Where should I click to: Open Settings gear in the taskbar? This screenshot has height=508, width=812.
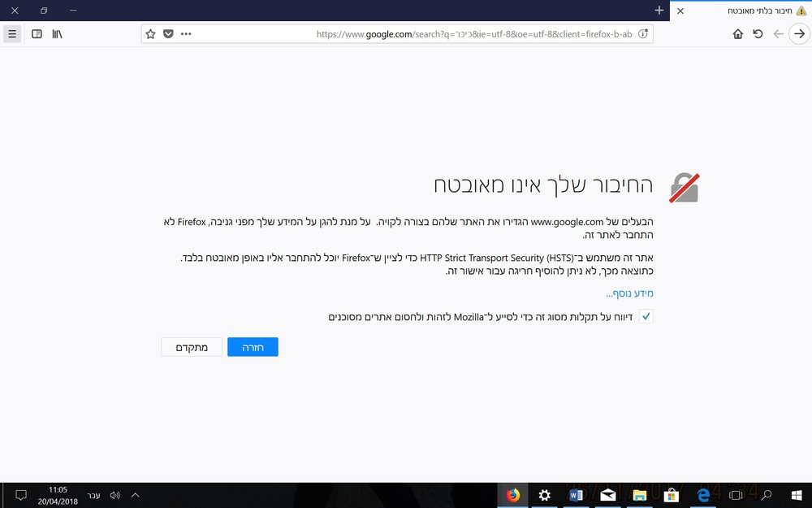[x=544, y=496]
